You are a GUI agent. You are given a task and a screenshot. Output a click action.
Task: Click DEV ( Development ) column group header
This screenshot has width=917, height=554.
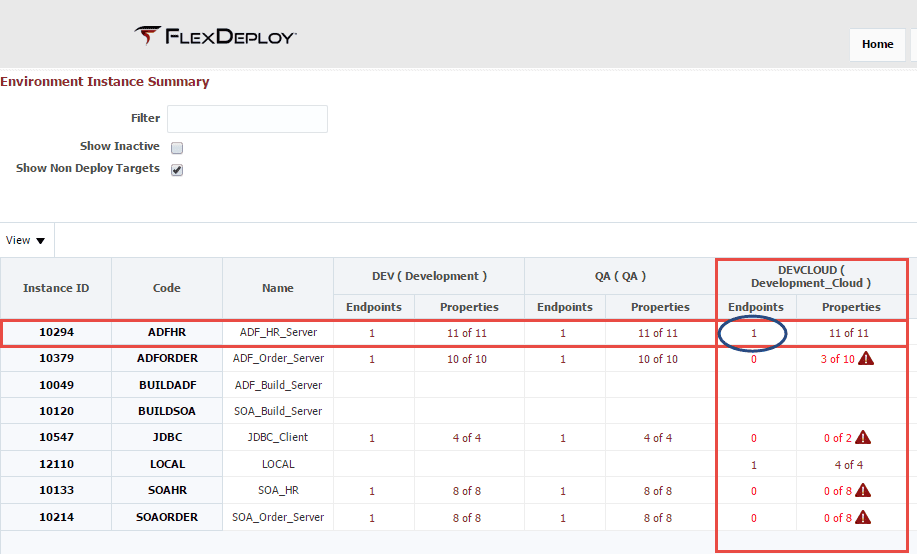click(x=429, y=276)
